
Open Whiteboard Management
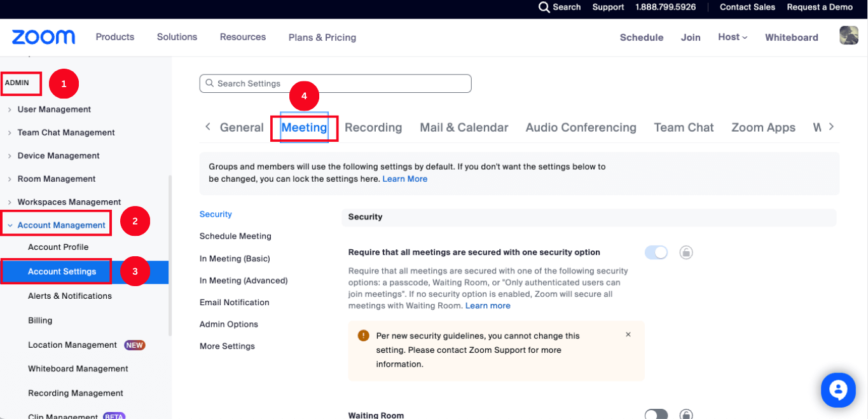pyautogui.click(x=78, y=369)
